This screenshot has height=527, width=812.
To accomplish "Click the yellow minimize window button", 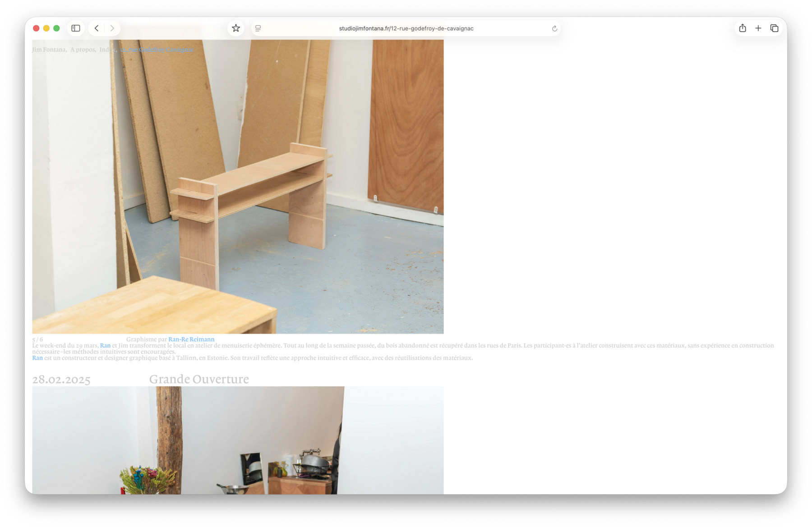I will point(46,28).
